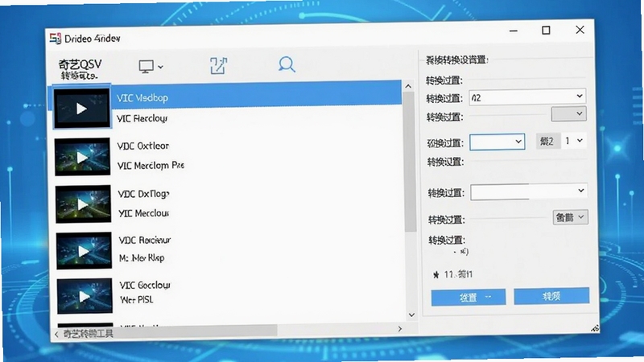
Task: Close the Drideo window
Action: [580, 30]
